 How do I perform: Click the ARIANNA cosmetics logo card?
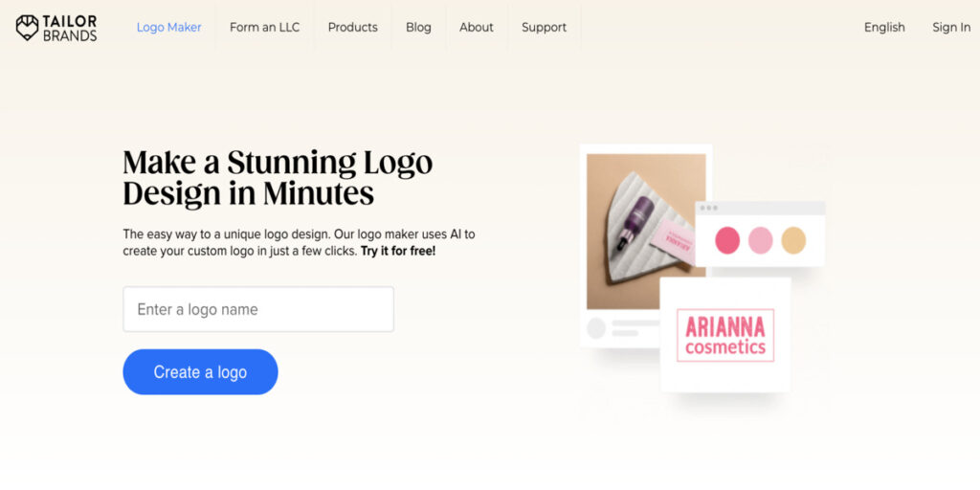[x=725, y=335]
